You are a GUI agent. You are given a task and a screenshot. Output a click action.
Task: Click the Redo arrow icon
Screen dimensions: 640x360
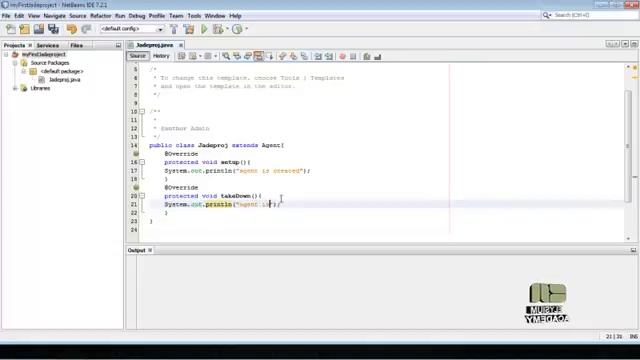click(86, 29)
